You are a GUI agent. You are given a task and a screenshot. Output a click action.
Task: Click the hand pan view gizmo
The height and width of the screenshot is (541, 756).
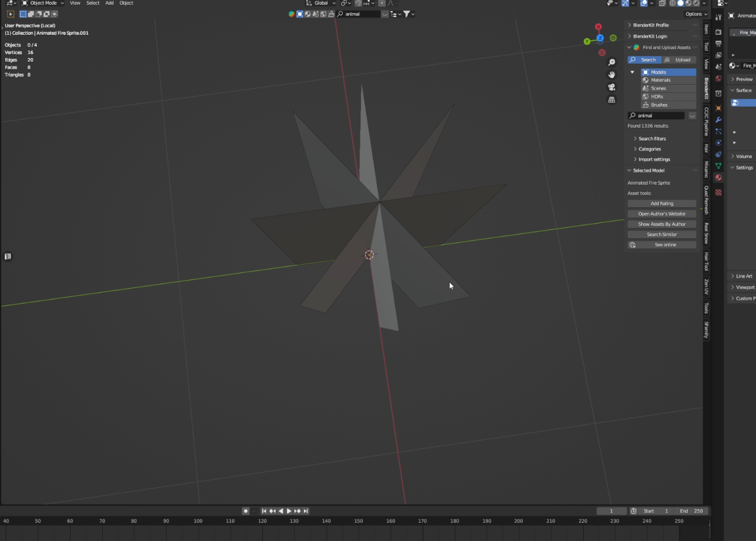611,75
